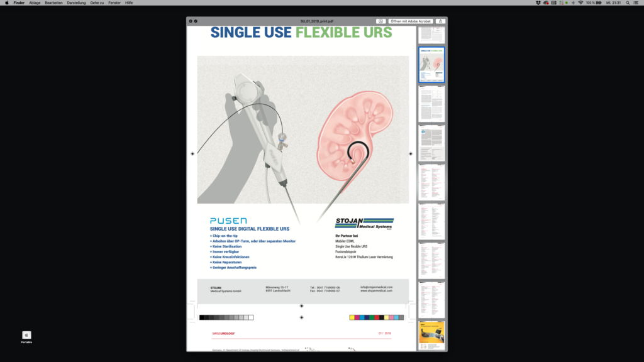Click the Wi-Fi status icon
The image size is (644, 362).
pos(580,3)
